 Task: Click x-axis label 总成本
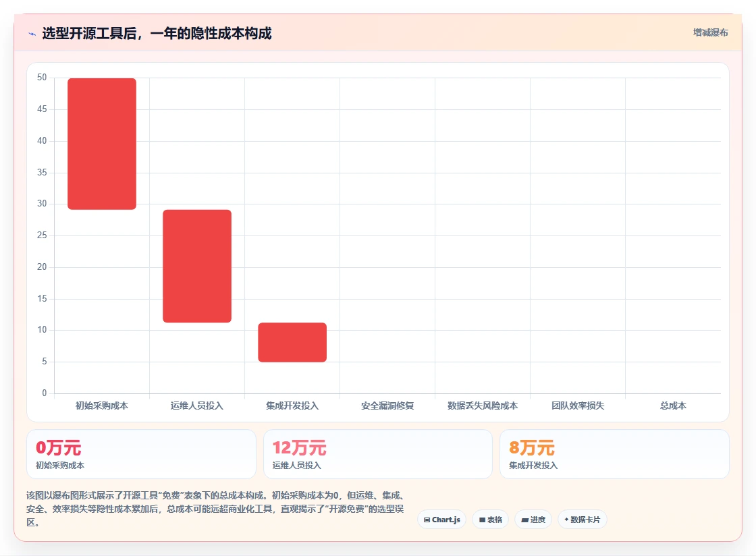[673, 406]
